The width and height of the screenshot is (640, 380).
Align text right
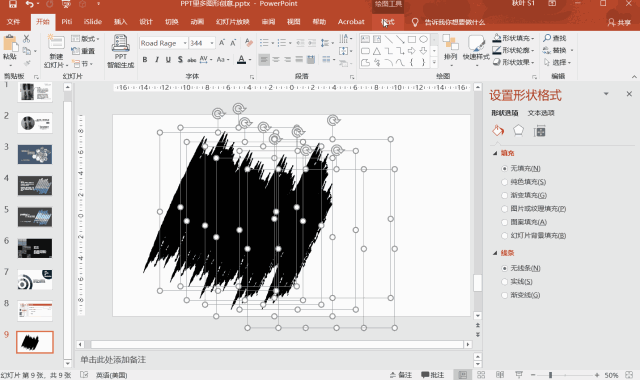(287, 60)
